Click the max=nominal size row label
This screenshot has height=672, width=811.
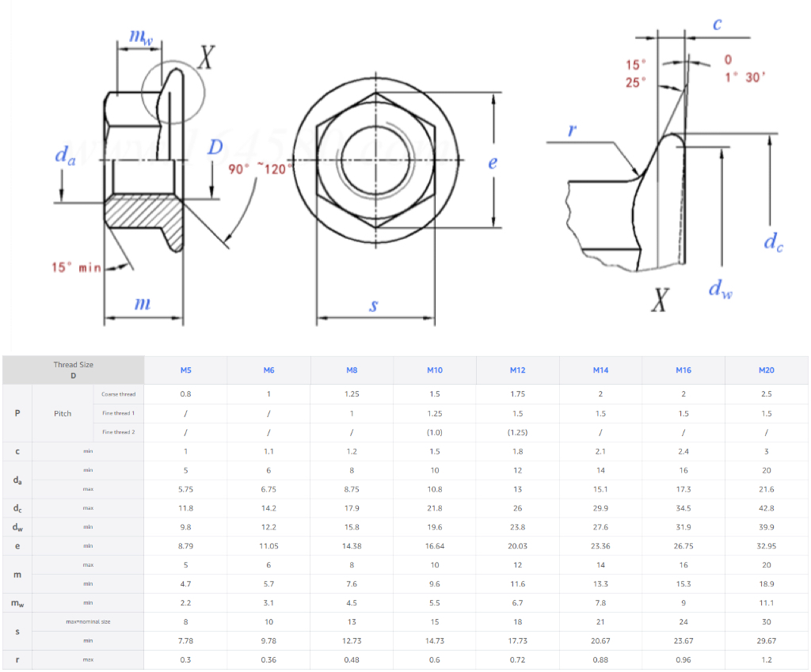point(88,622)
